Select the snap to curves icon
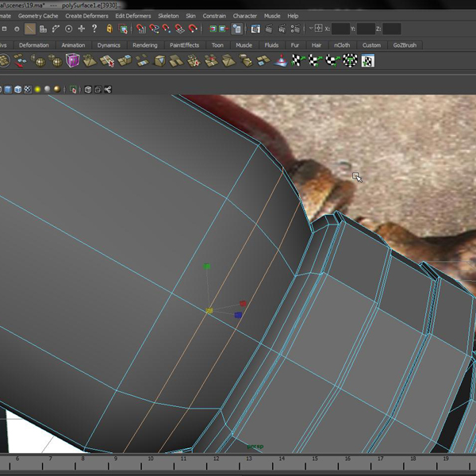The height and width of the screenshot is (476, 476). click(x=56, y=29)
